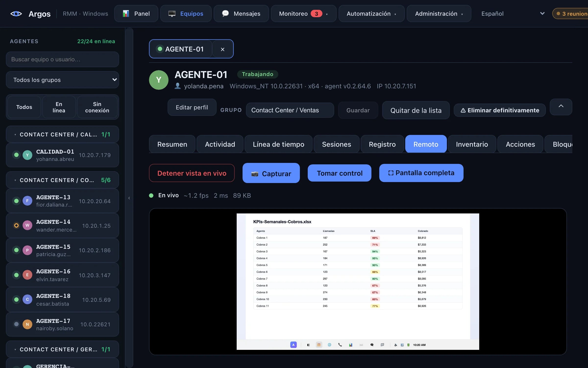Click Detener vista en vivo
This screenshot has width=588, height=368.
pyautogui.click(x=192, y=173)
